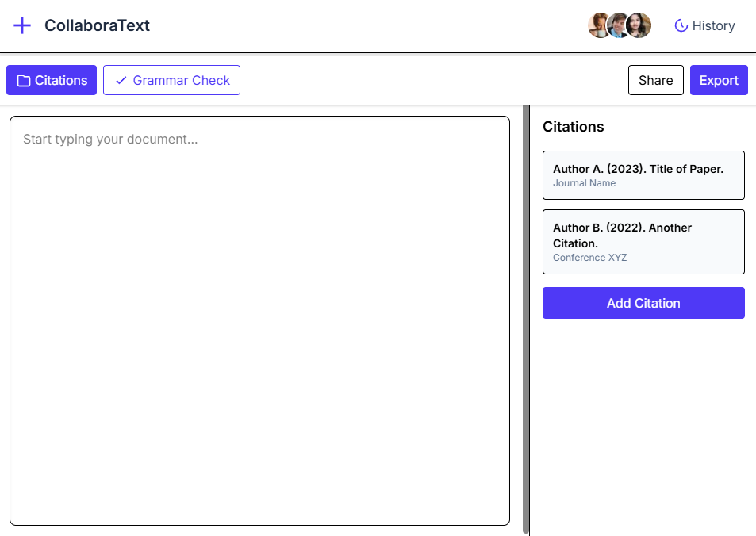Select the rightmost collaborator avatar

point(639,25)
